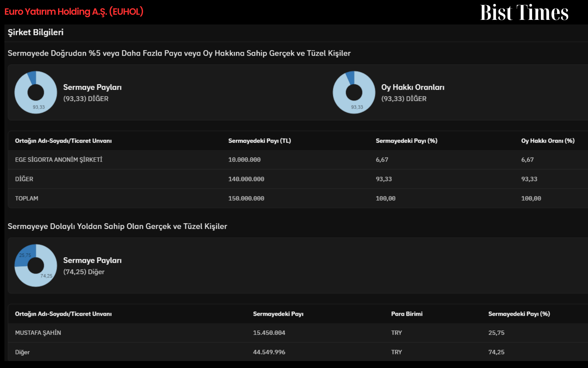Click the Oy Hakkı Oranları donut chart
Screen dimensions: 588x368
[x=354, y=92]
